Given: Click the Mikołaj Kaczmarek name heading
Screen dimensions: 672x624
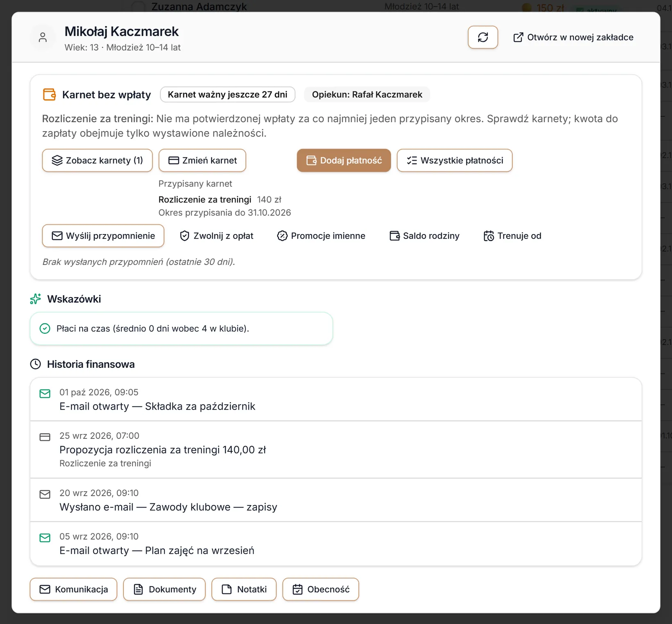Looking at the screenshot, I should (122, 31).
